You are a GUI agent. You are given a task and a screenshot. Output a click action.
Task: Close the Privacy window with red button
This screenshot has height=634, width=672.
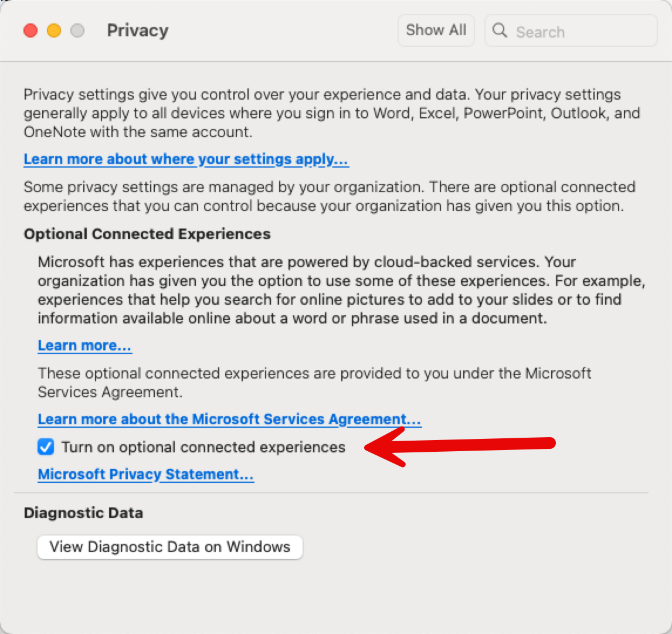pyautogui.click(x=30, y=30)
